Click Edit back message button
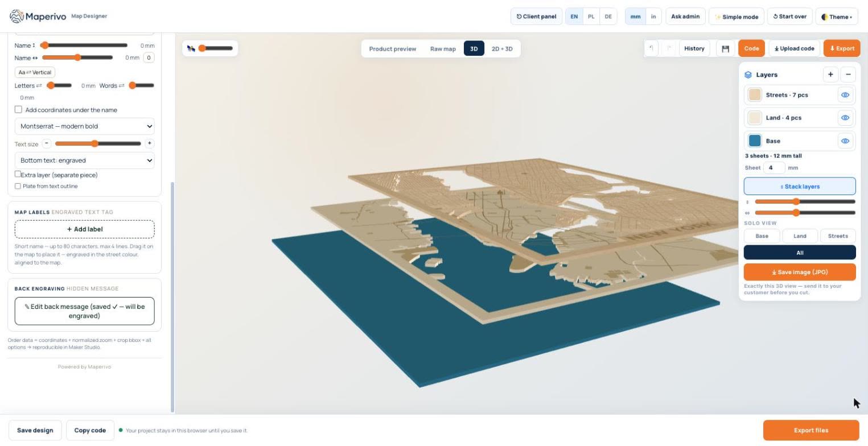The image size is (868, 446). coord(85,311)
